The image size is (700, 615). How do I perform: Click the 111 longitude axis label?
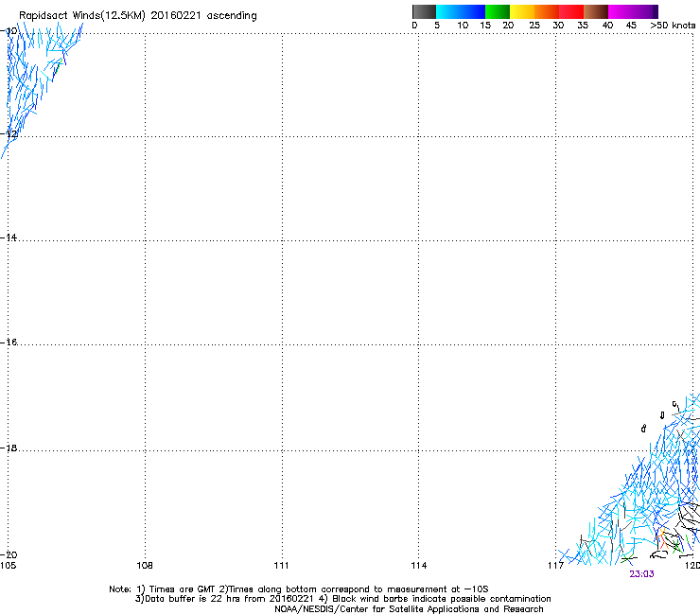pos(281,566)
